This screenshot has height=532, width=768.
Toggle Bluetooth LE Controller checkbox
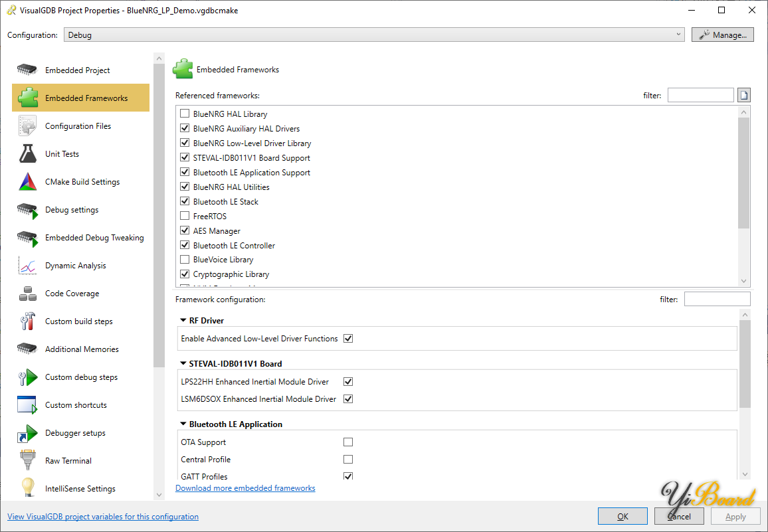pos(185,245)
